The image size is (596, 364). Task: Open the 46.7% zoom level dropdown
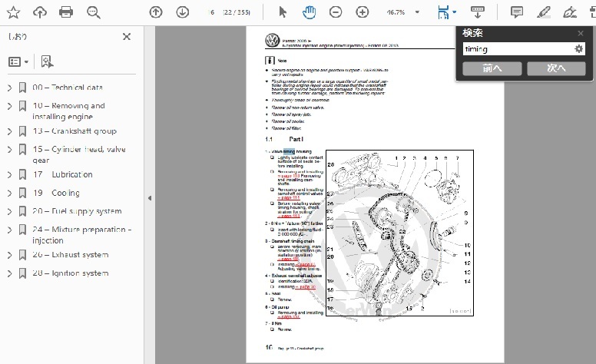[417, 12]
